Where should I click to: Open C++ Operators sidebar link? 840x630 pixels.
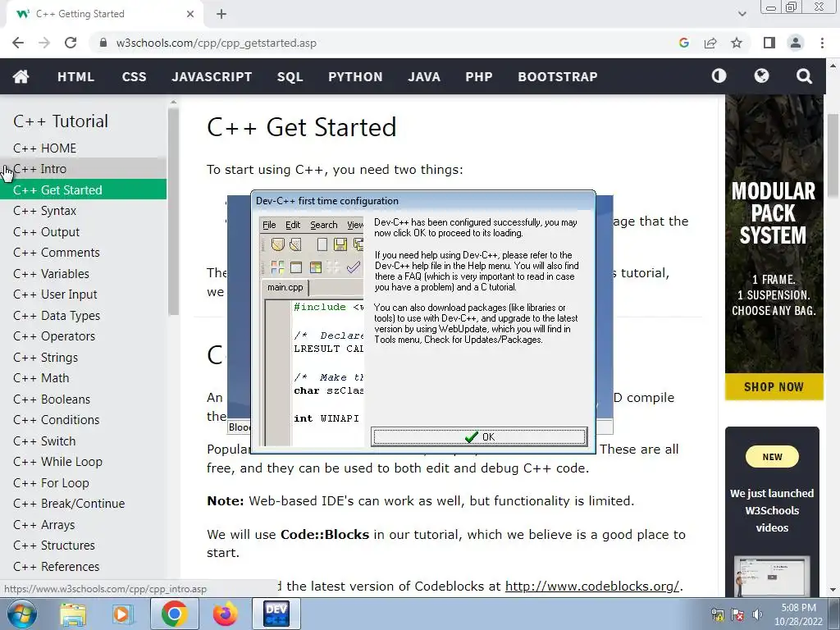pos(83,336)
